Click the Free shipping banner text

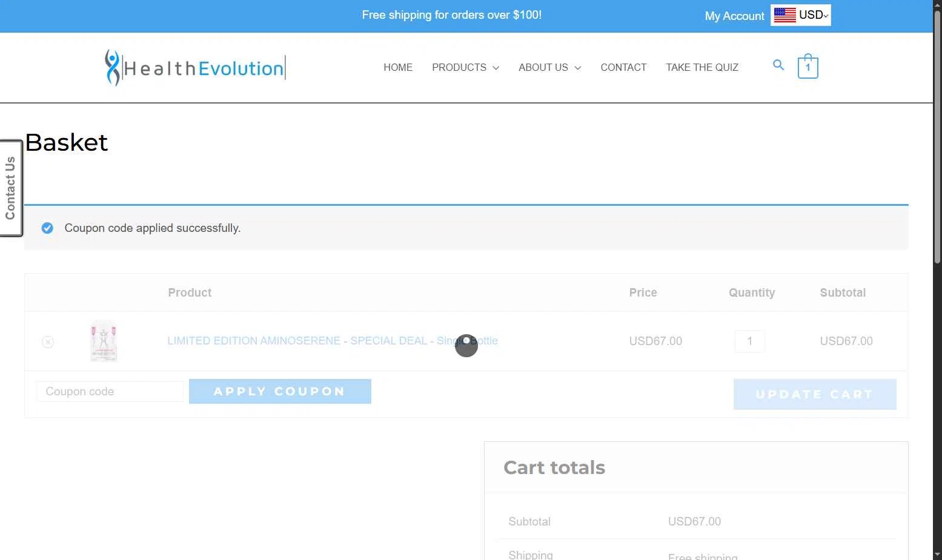452,15
